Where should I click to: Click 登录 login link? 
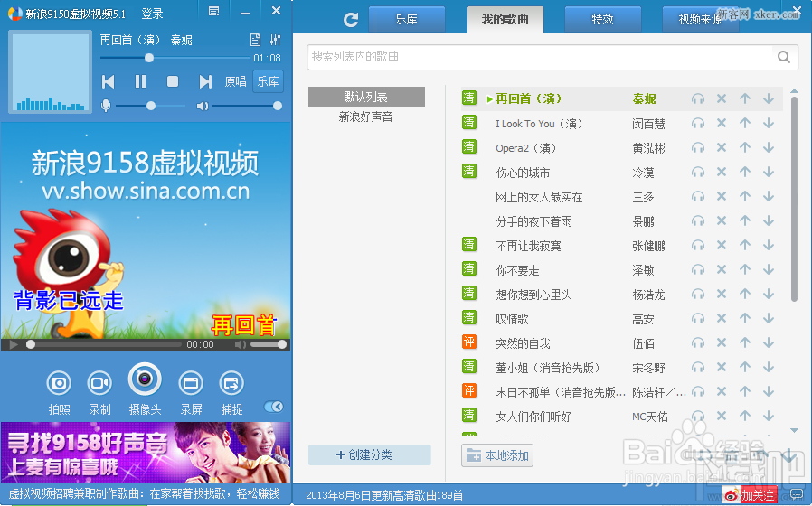152,14
